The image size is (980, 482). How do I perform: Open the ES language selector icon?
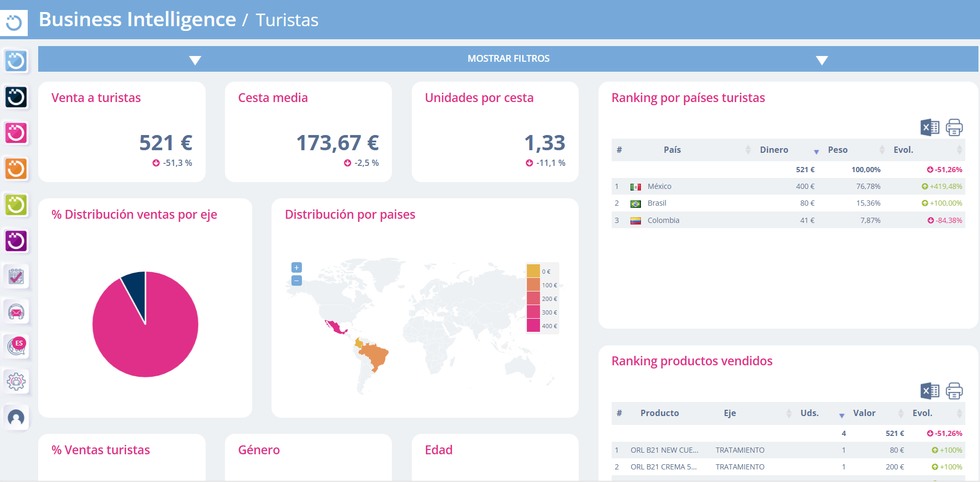coord(16,346)
